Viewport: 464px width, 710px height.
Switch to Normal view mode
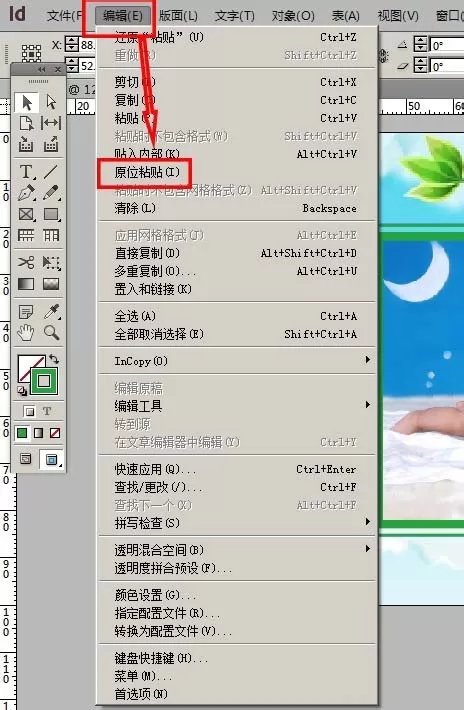point(26,459)
